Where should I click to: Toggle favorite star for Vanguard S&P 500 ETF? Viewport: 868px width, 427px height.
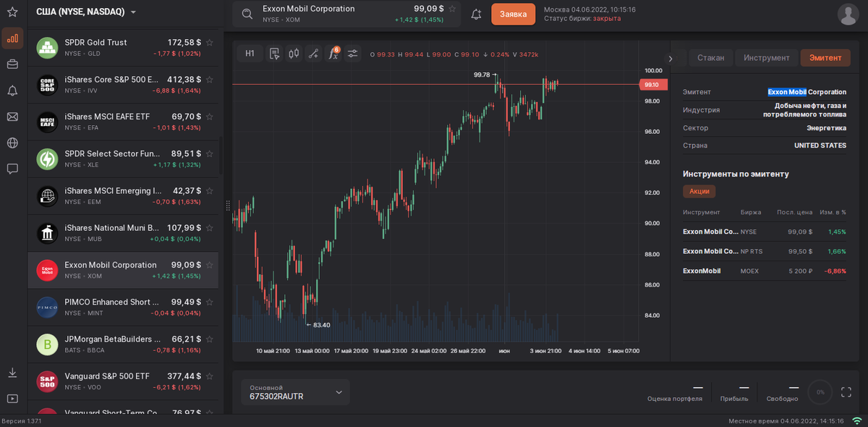pyautogui.click(x=210, y=376)
